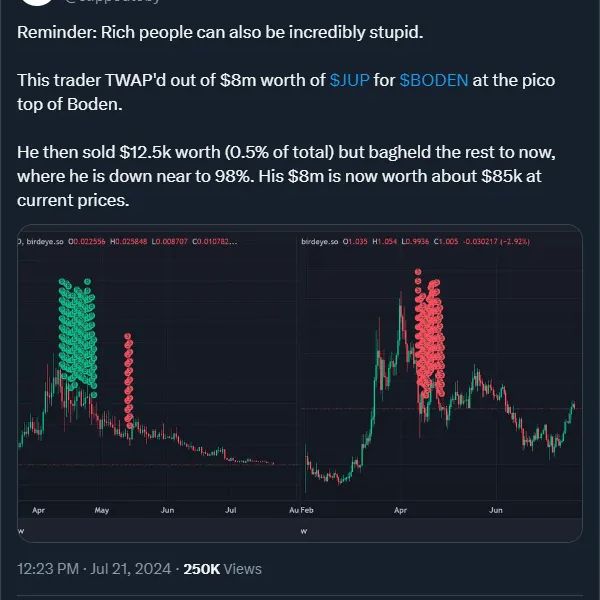Viewport: 600px width, 600px height.
Task: Click the red sell markers on the left chart
Action: pos(129,381)
